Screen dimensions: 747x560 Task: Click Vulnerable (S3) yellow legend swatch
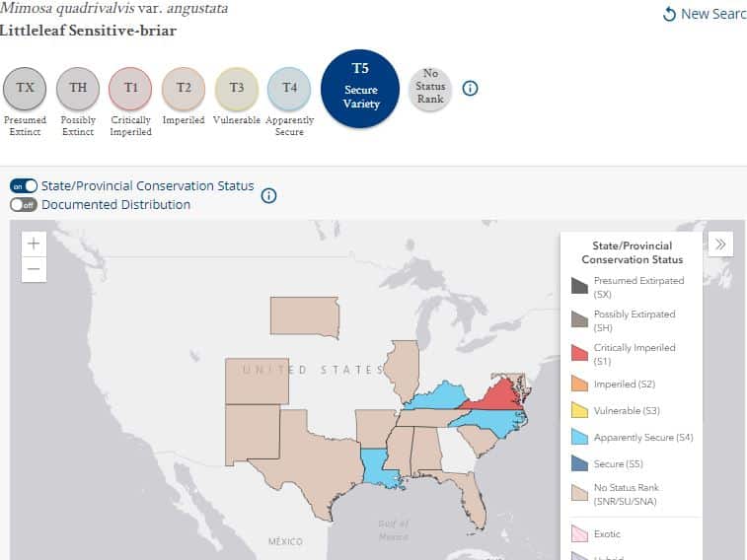579,410
